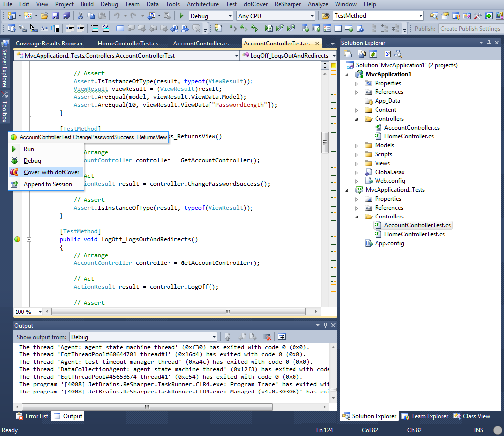Click the Save icon in the toolbar

coord(55,16)
